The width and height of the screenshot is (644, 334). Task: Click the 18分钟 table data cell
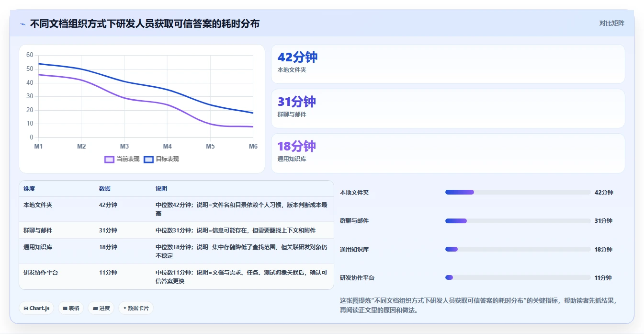point(108,247)
